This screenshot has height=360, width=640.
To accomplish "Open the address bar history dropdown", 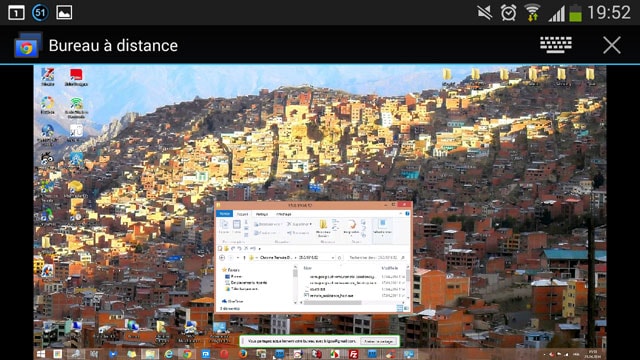I will click(333, 258).
